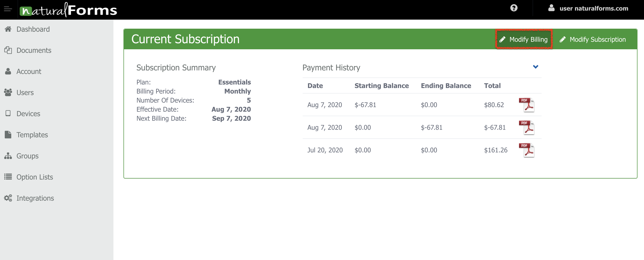This screenshot has width=644, height=260.
Task: Click the Templates file icon
Action: [8, 135]
